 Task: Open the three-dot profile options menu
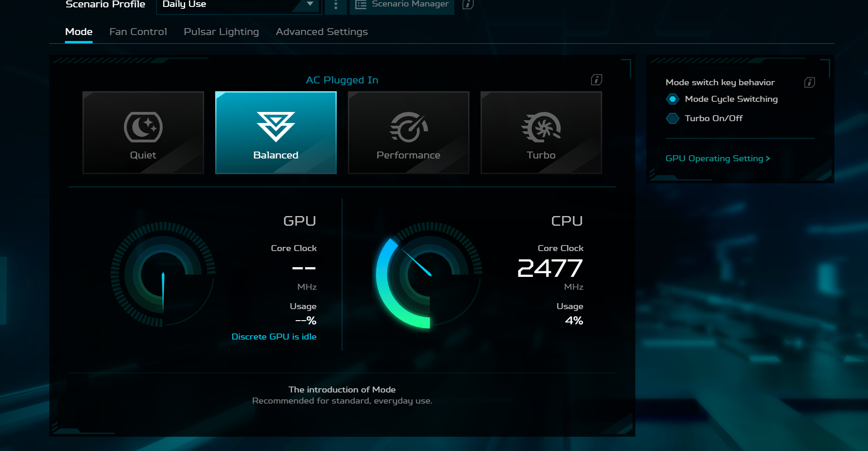click(x=336, y=5)
